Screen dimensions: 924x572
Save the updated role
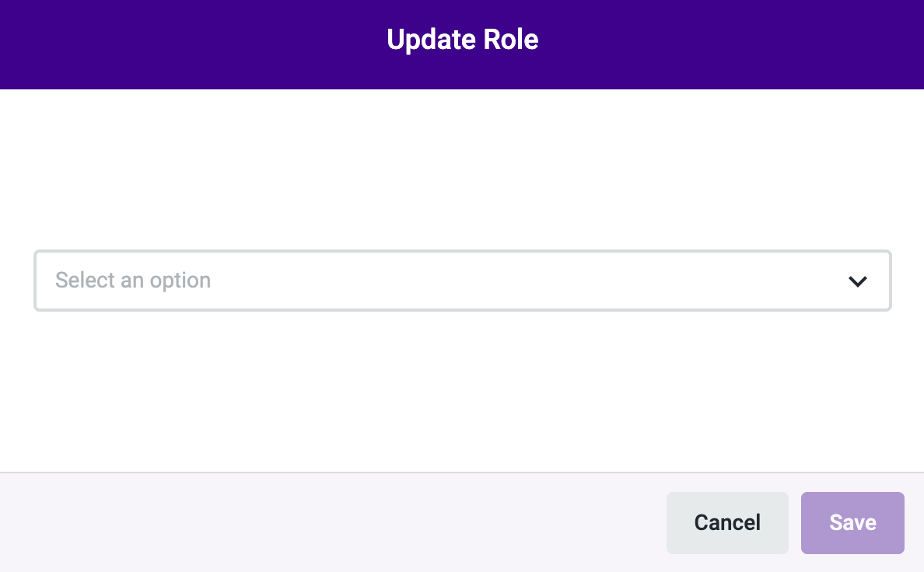coord(852,522)
